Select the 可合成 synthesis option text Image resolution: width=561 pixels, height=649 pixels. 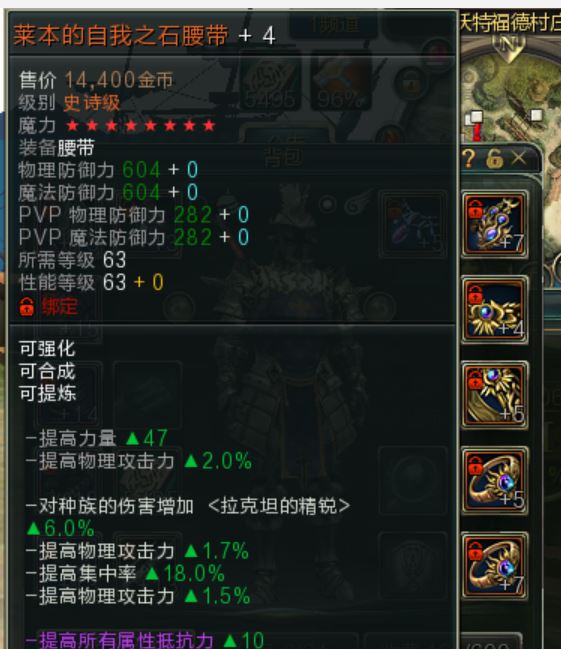47,371
